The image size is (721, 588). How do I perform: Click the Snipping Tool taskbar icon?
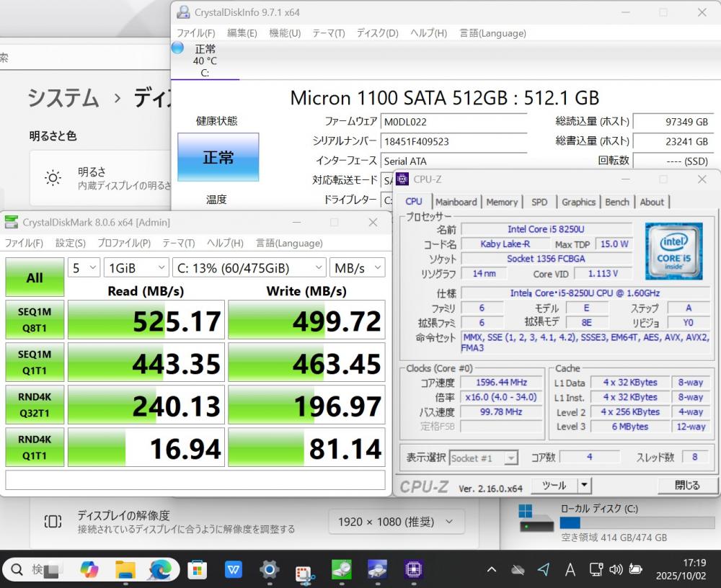point(305,571)
